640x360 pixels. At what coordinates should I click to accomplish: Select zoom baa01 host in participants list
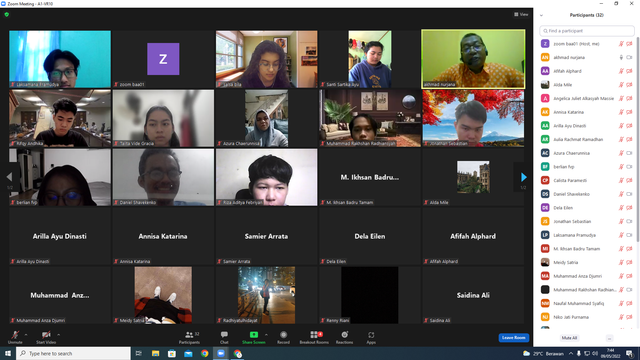point(587,44)
